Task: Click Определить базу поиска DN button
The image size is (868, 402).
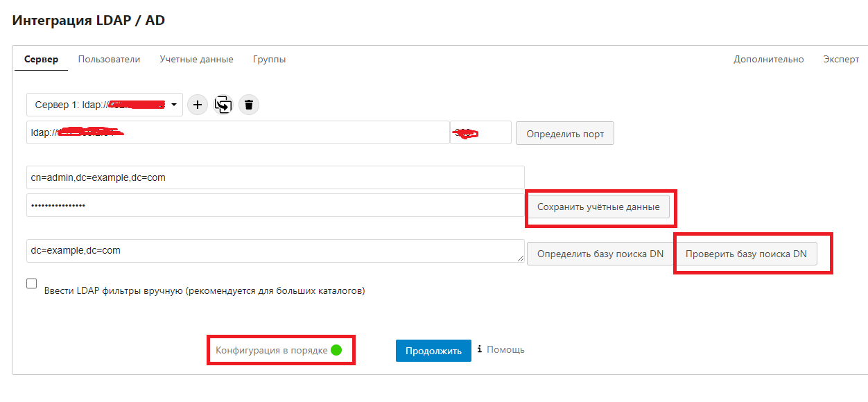Action: point(600,254)
